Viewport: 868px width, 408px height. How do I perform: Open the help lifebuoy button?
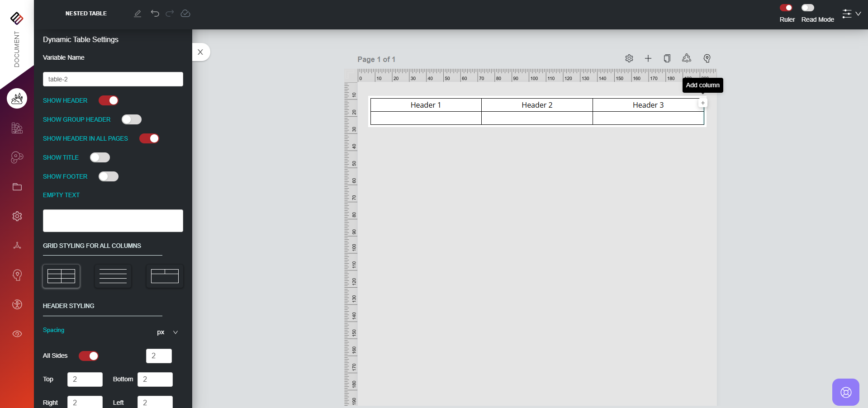click(x=845, y=392)
